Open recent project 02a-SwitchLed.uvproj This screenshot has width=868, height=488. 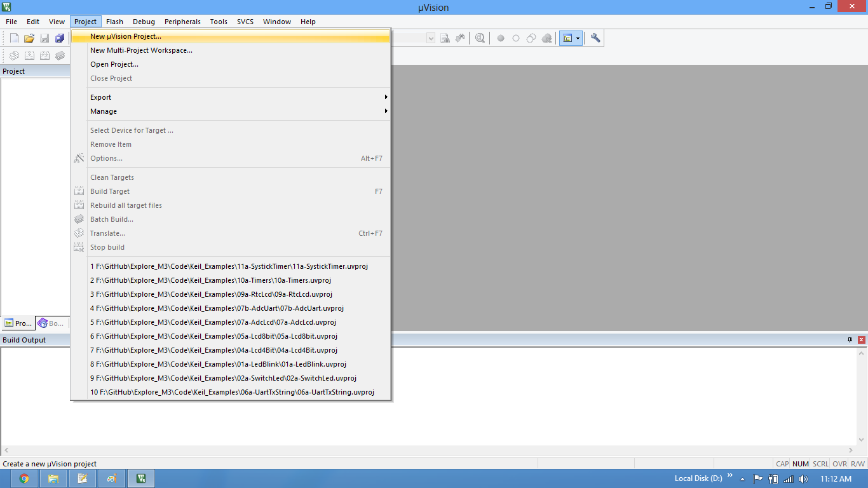[230, 378]
